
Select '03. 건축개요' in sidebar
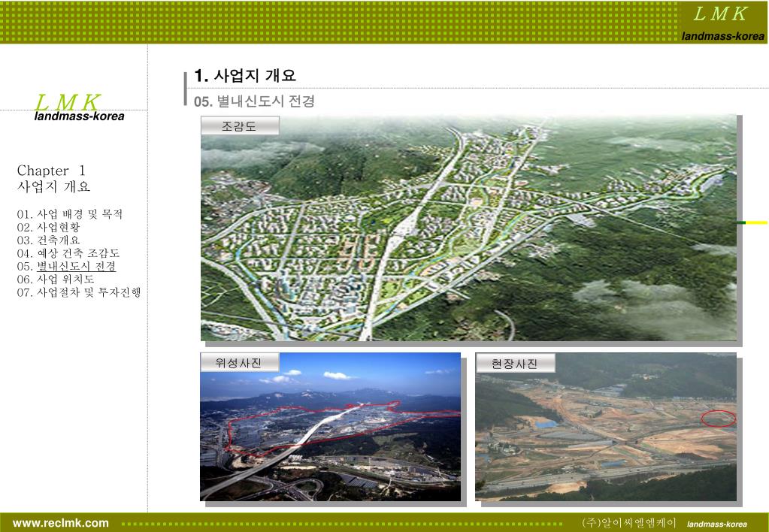pyautogui.click(x=48, y=240)
